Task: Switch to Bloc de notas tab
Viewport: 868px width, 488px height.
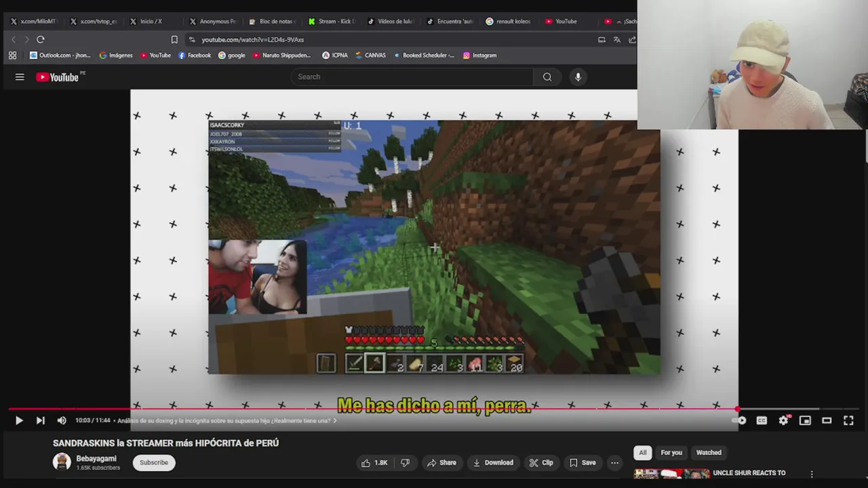Action: [x=273, y=21]
